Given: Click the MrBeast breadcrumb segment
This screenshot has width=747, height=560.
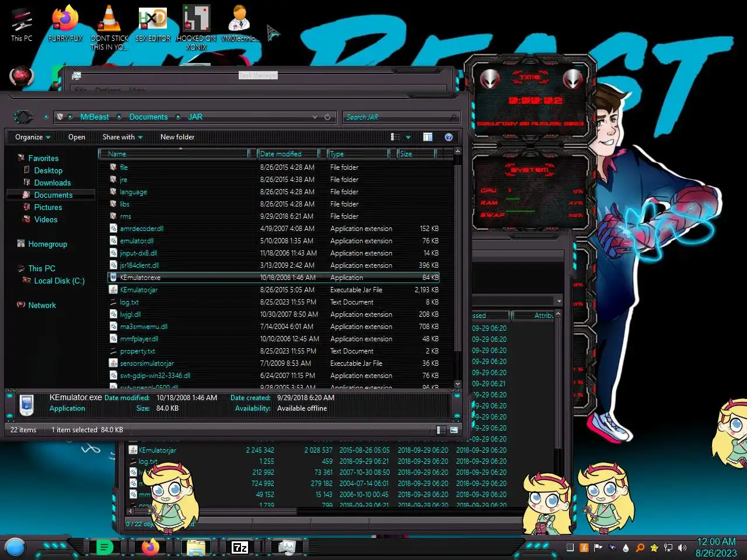Looking at the screenshot, I should pos(95,117).
